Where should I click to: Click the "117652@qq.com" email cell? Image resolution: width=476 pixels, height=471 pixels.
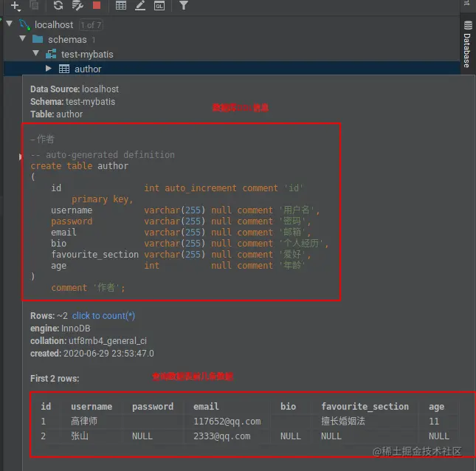coord(227,422)
